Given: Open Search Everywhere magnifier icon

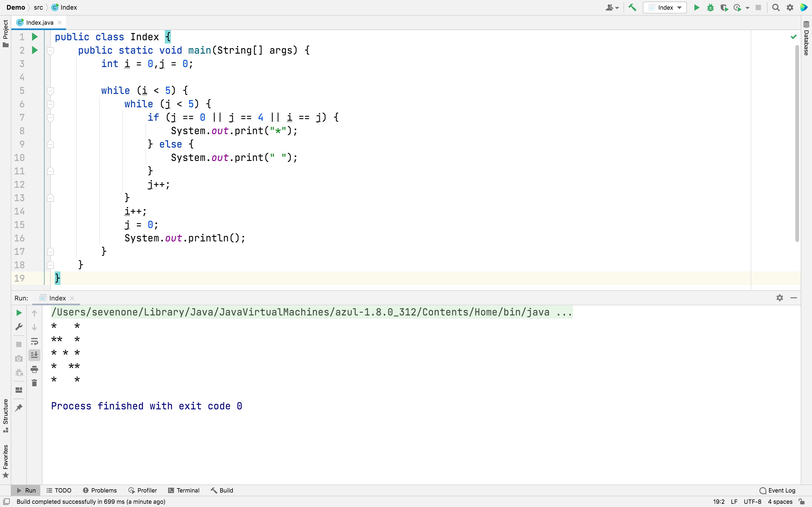Looking at the screenshot, I should [775, 8].
